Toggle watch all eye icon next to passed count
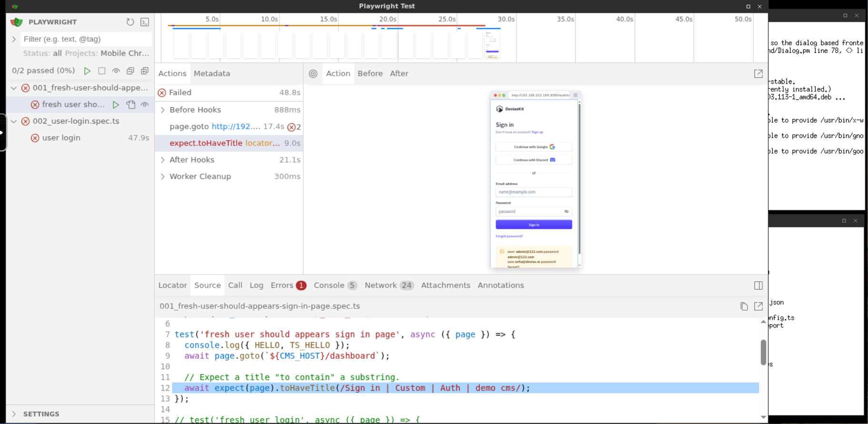The image size is (868, 424). (116, 71)
